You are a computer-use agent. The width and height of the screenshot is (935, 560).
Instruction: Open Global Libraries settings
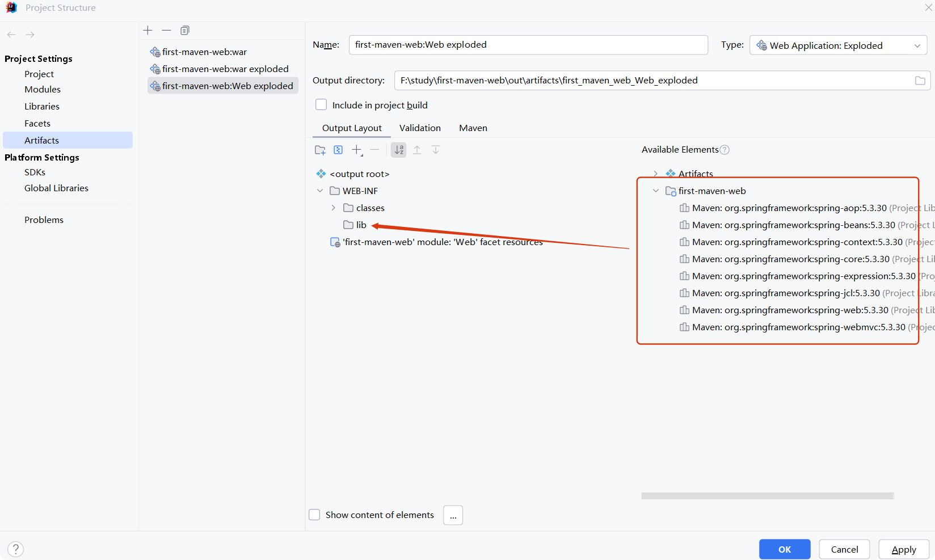tap(56, 188)
